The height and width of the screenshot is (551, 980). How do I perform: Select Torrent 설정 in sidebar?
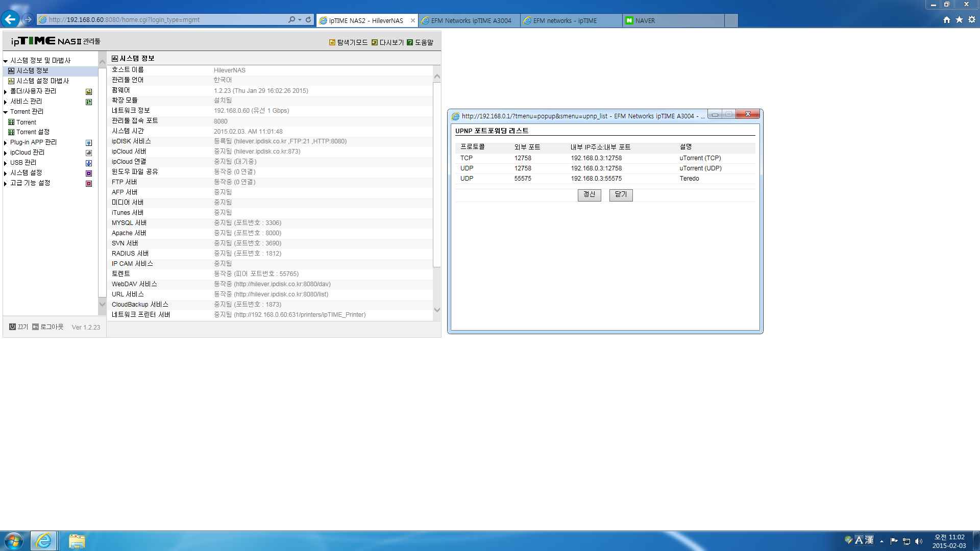[x=33, y=132]
